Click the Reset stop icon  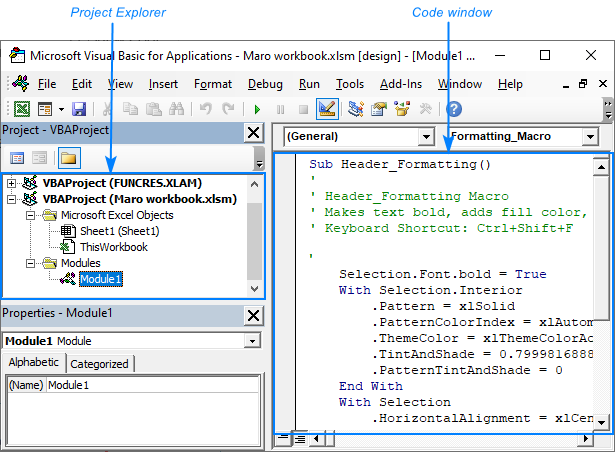click(x=303, y=109)
